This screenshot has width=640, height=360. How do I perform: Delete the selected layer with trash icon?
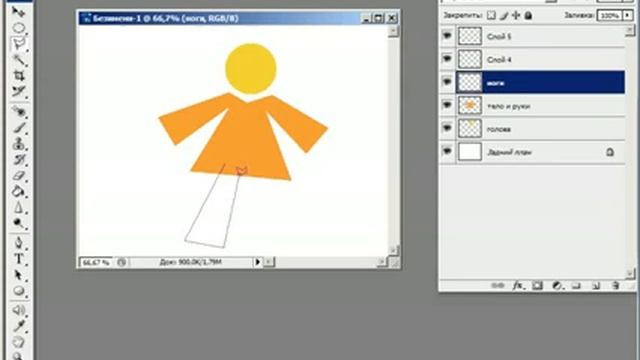pyautogui.click(x=615, y=285)
